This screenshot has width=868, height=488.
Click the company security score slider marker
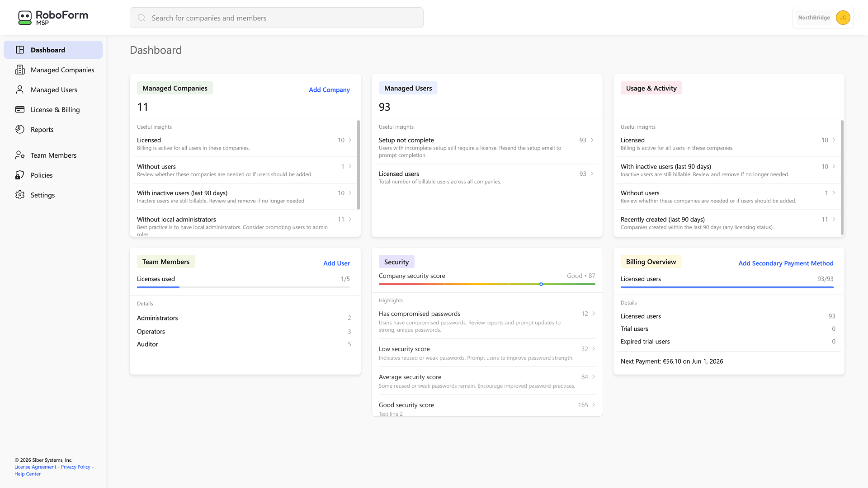[541, 284]
